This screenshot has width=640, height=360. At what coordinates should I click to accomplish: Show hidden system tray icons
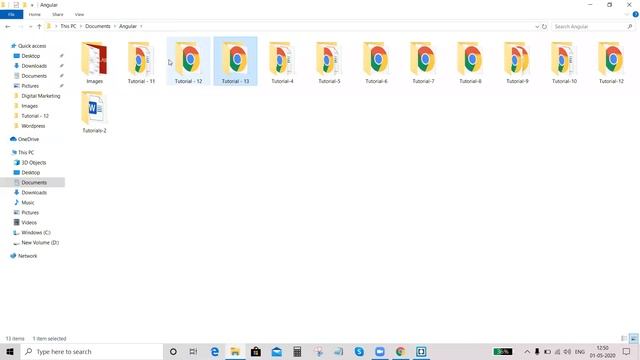527,351
